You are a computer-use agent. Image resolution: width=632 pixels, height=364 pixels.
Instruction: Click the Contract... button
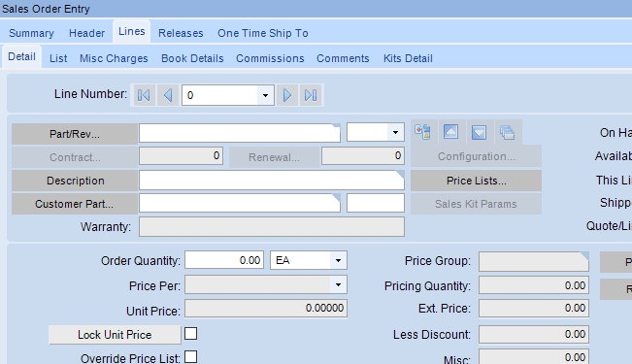click(x=74, y=157)
